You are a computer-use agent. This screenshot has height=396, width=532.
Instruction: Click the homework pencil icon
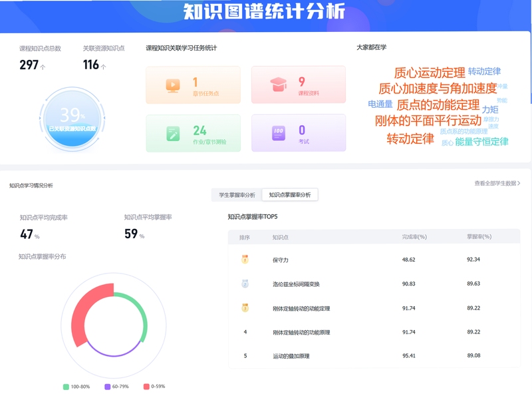173,134
